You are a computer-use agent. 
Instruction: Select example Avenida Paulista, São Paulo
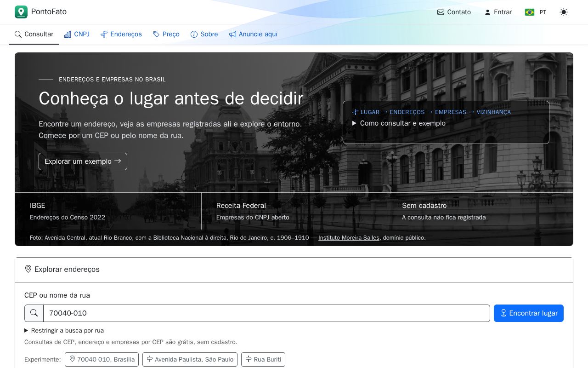pyautogui.click(x=190, y=359)
